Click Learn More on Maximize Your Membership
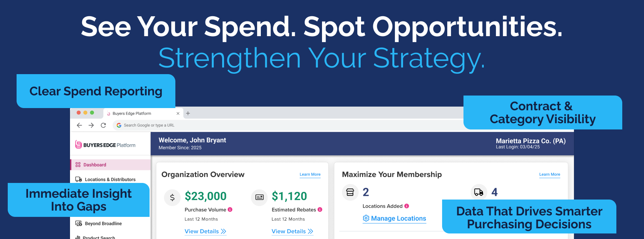644x239 pixels. click(549, 174)
